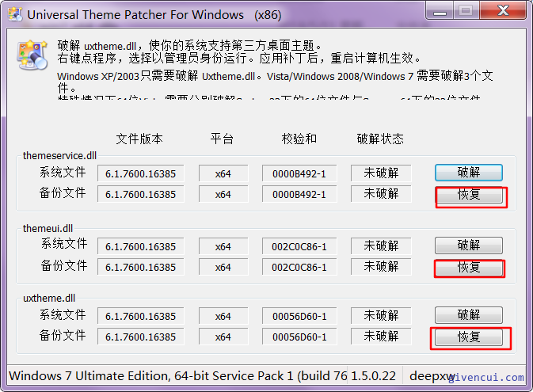Viewport: 533px width, 392px height.
Task: Click themeui.dll backup file 未破解 status
Action: pos(381,267)
